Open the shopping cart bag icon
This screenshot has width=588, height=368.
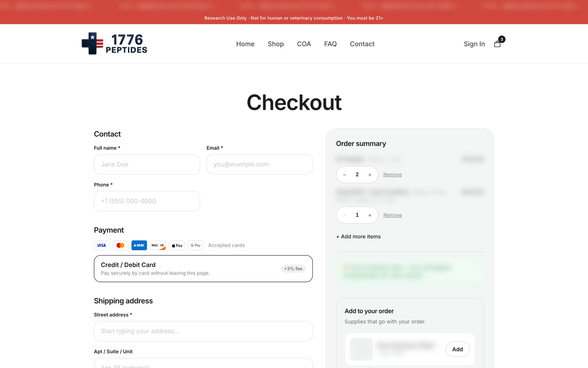click(x=497, y=44)
